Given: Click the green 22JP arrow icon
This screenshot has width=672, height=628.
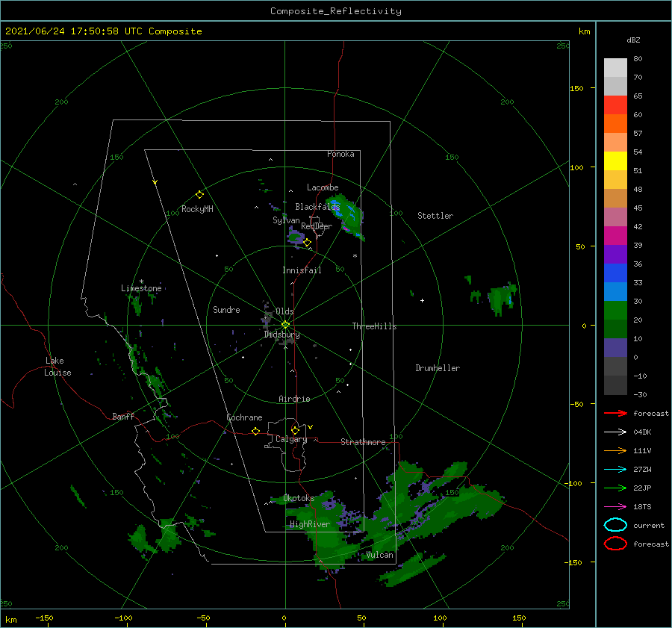Looking at the screenshot, I should pos(615,488).
